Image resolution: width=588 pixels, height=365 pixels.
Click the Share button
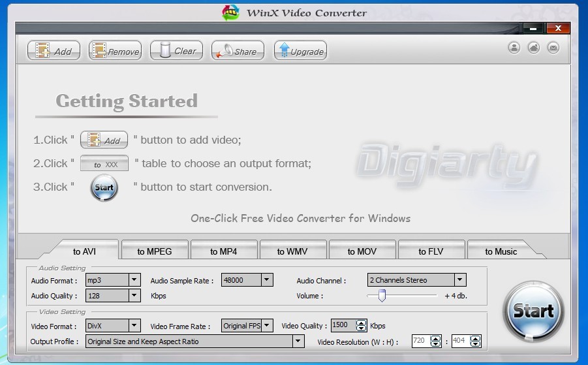[x=238, y=51]
